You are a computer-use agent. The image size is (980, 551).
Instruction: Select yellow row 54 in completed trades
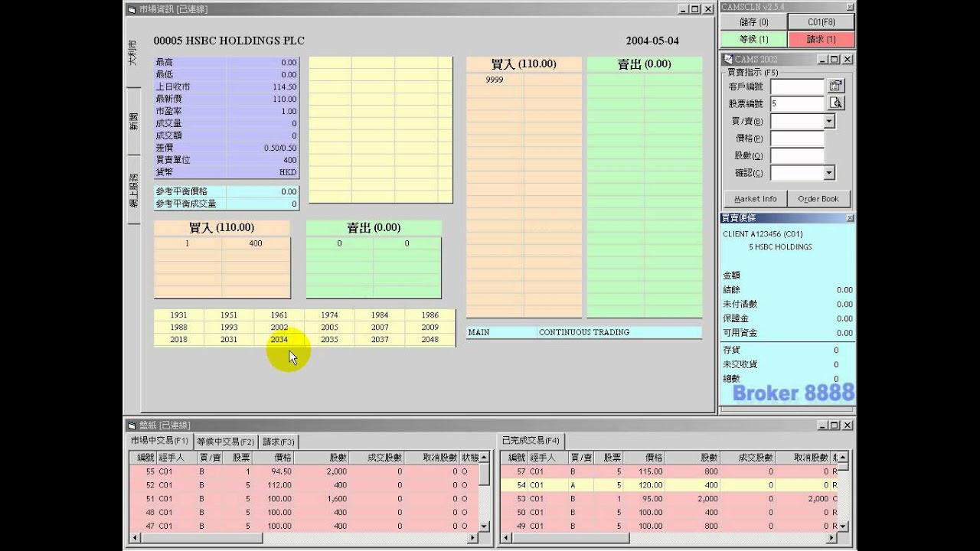[669, 485]
